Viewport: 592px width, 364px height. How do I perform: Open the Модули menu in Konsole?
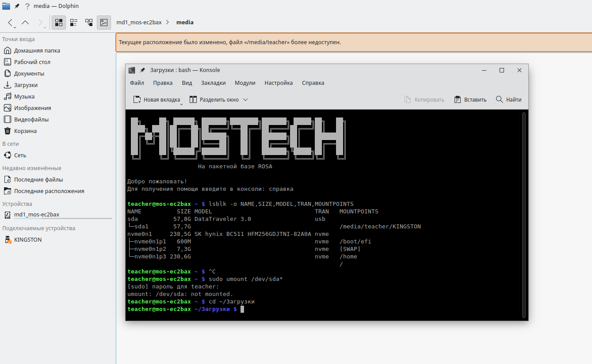point(245,83)
